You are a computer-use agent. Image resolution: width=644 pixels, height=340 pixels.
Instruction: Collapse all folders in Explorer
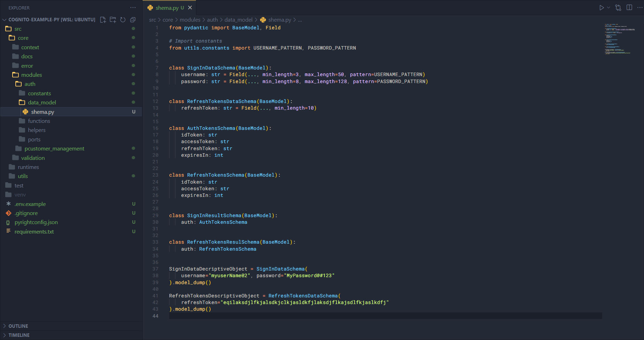coord(133,20)
